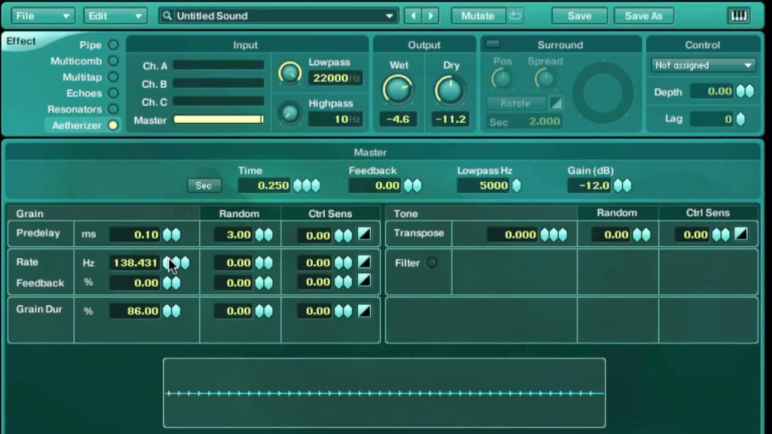772x434 pixels.
Task: Open the File dropdown menu
Action: coord(42,16)
